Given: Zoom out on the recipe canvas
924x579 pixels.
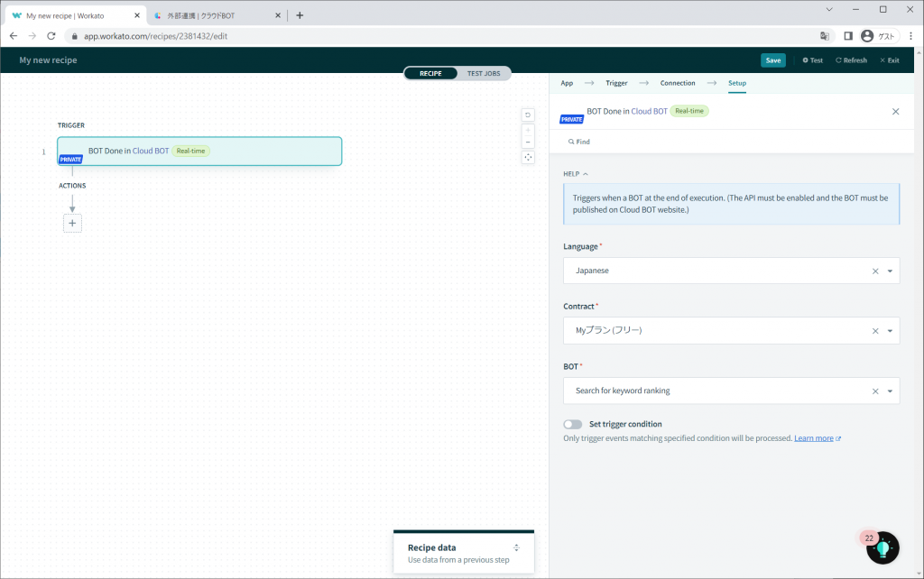Looking at the screenshot, I should tap(528, 142).
